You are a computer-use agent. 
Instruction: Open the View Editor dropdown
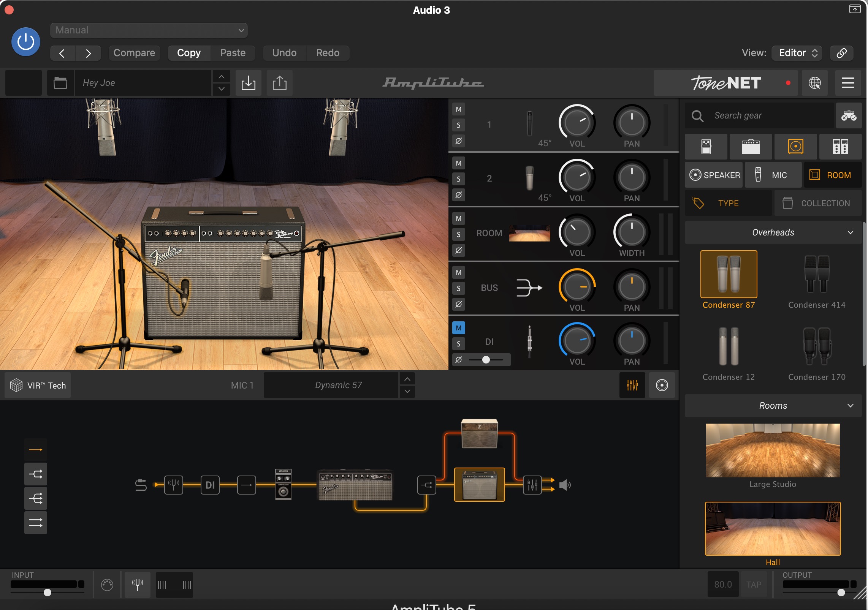pos(797,53)
